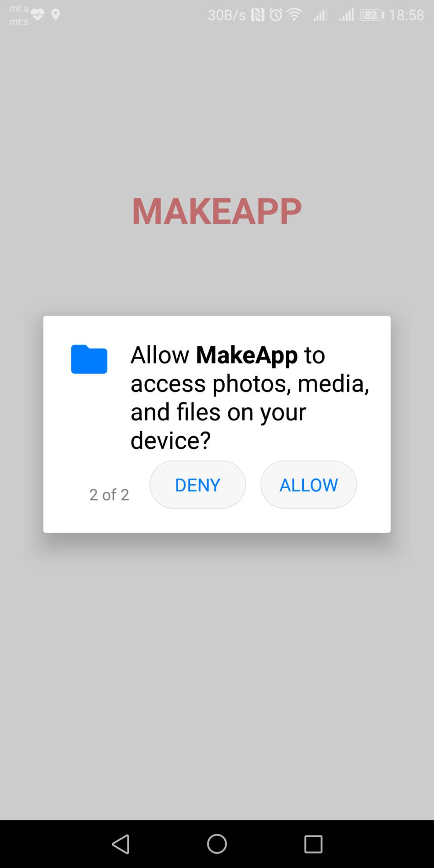Viewport: 434px width, 868px height.
Task: Tap the permission request message text
Action: click(250, 397)
